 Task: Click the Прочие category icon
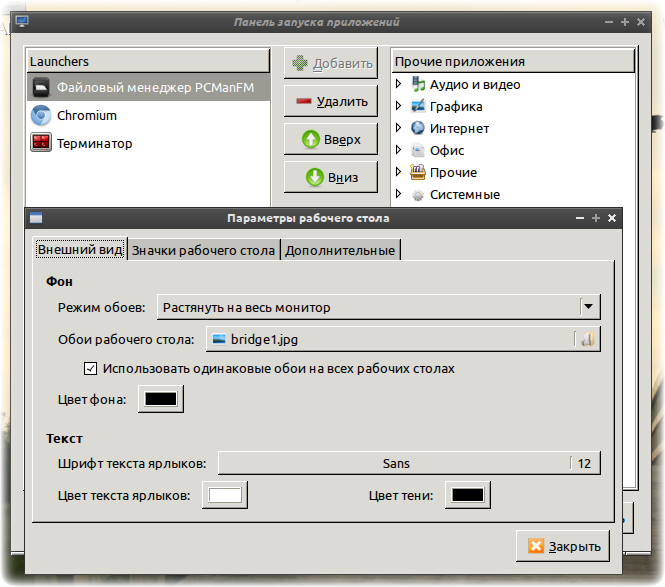tap(418, 172)
